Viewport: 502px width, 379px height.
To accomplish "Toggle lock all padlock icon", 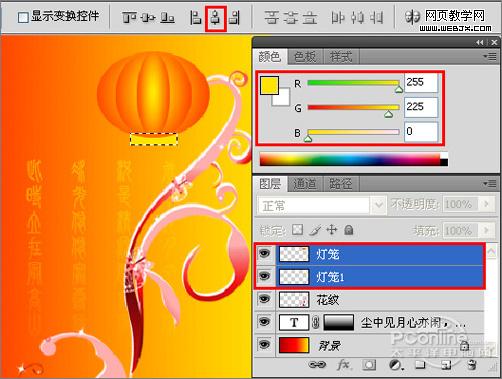I will point(349,230).
